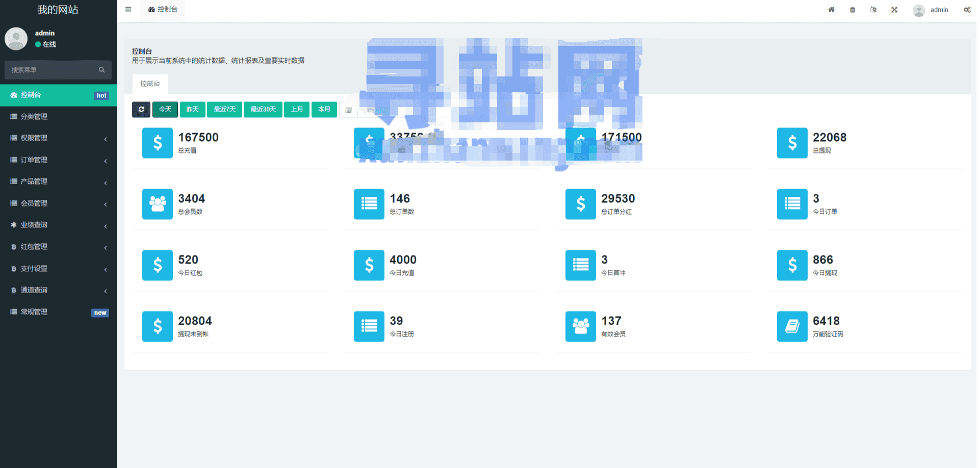Click the 最近30天 filter button
Image resolution: width=980 pixels, height=468 pixels.
coord(263,110)
